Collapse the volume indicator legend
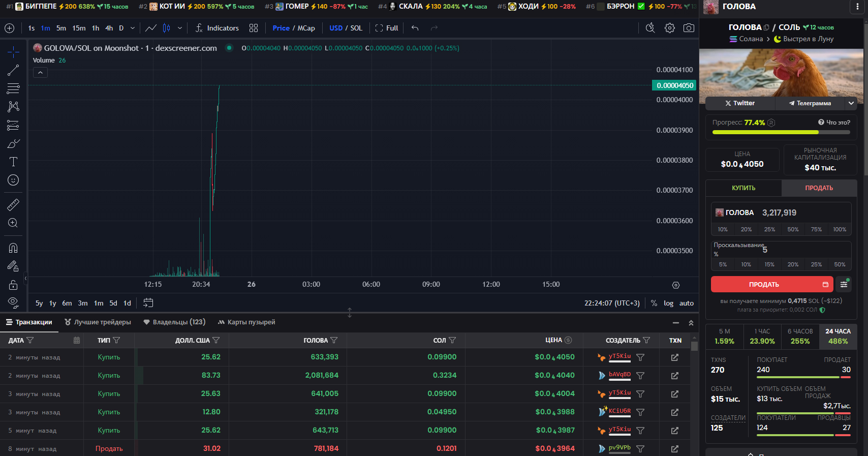Image resolution: width=868 pixels, height=456 pixels. (x=40, y=73)
